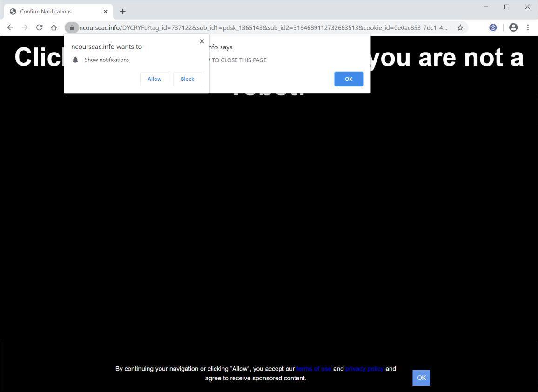This screenshot has width=538, height=392.
Task: Click the lock icon in the address bar
Action: coord(72,27)
